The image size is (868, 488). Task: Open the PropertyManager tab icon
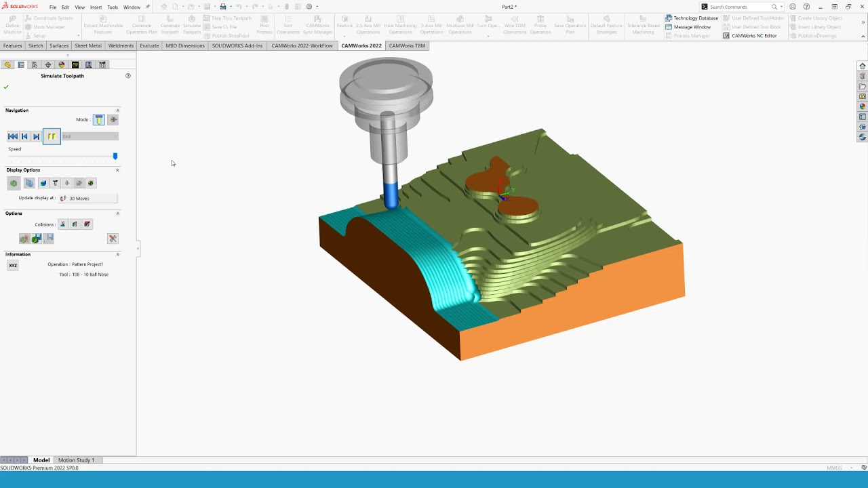(x=21, y=65)
